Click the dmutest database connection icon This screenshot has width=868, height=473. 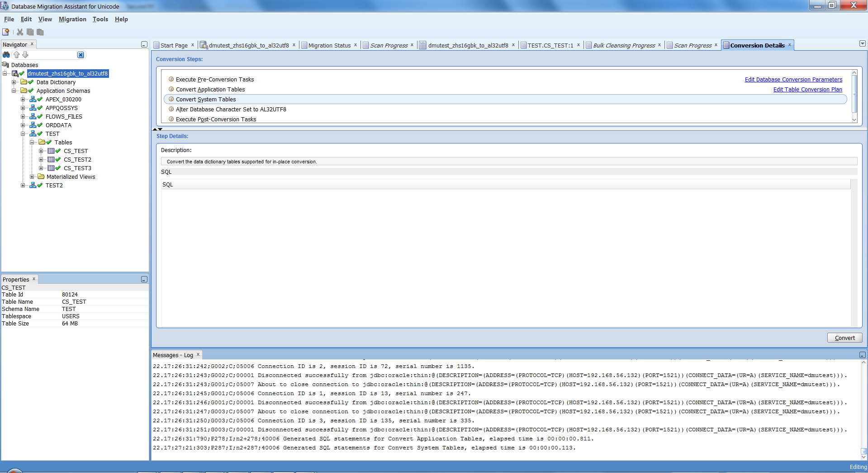(15, 73)
